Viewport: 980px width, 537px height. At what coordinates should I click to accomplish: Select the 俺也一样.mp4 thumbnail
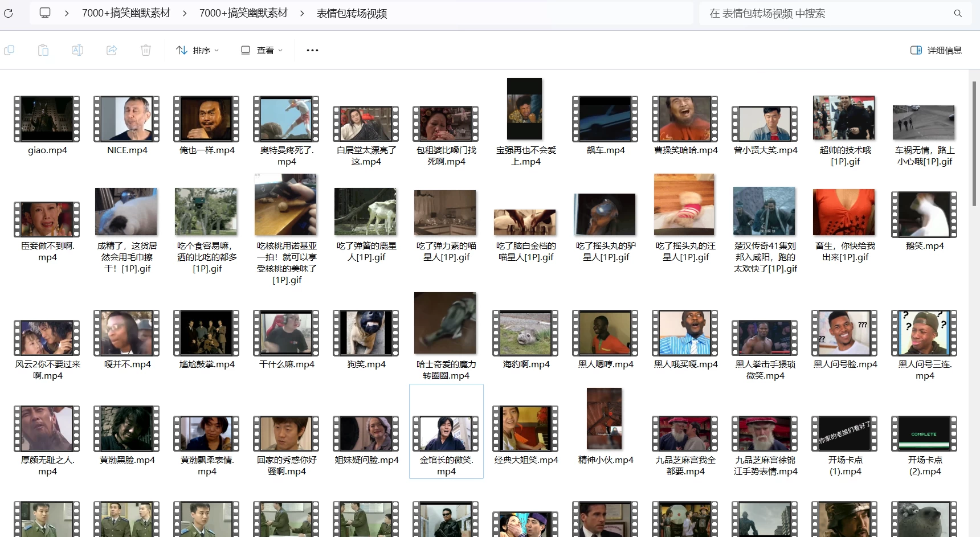[206, 118]
